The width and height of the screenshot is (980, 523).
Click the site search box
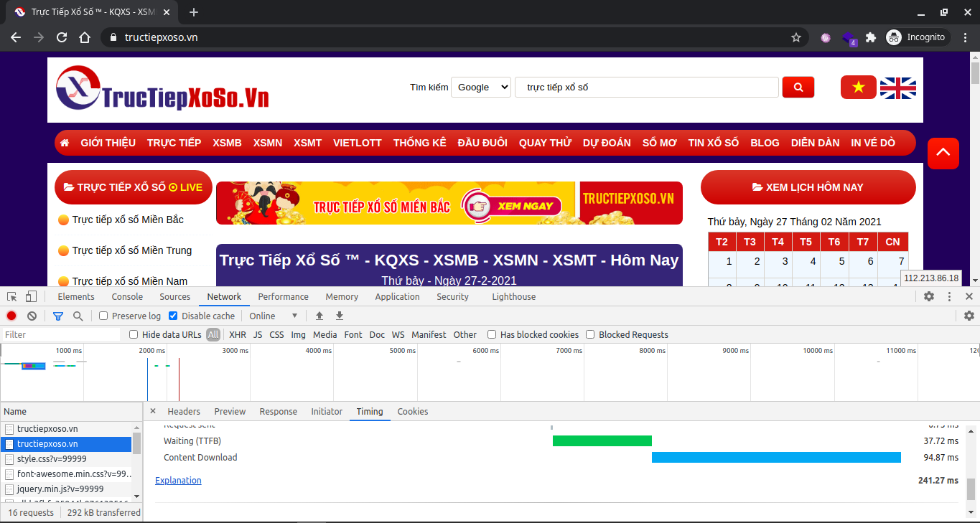tap(647, 87)
